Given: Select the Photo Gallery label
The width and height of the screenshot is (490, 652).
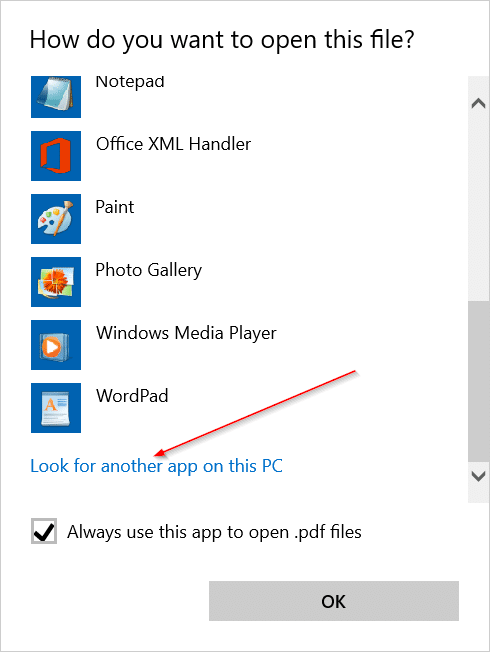Looking at the screenshot, I should (x=148, y=270).
